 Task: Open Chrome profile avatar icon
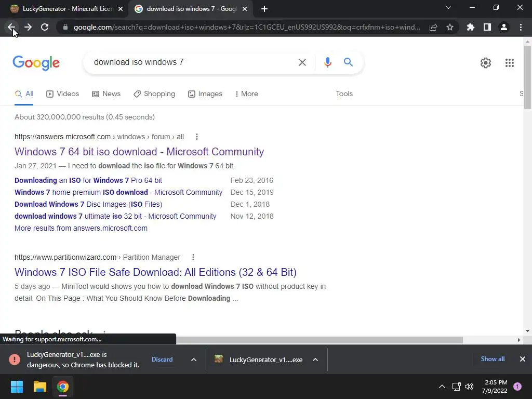[x=504, y=27]
